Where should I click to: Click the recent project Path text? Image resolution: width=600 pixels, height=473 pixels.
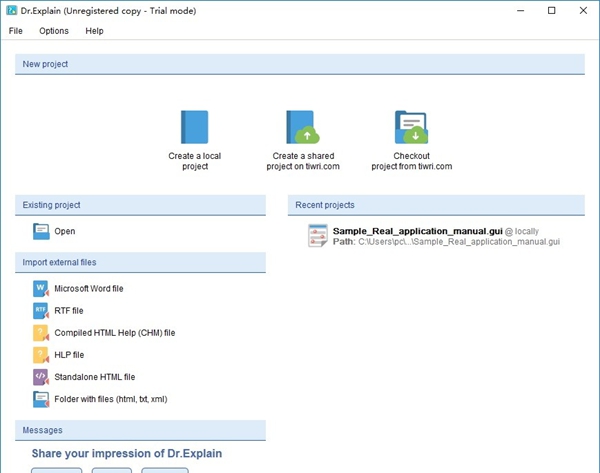click(446, 242)
